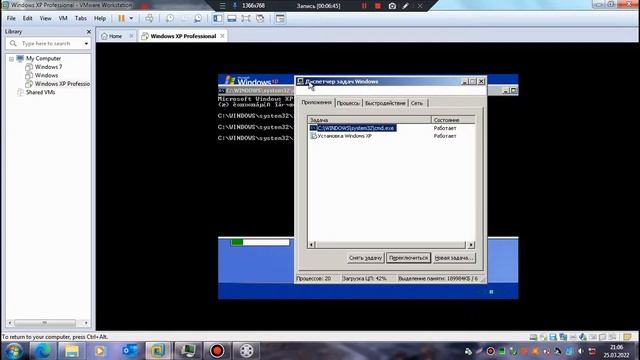This screenshot has height=360, width=640.
Task: Open File Explorer from the taskbar
Action: tap(72, 351)
